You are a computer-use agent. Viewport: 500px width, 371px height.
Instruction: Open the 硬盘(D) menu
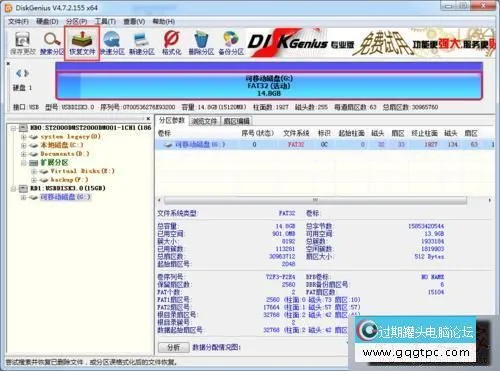point(47,22)
